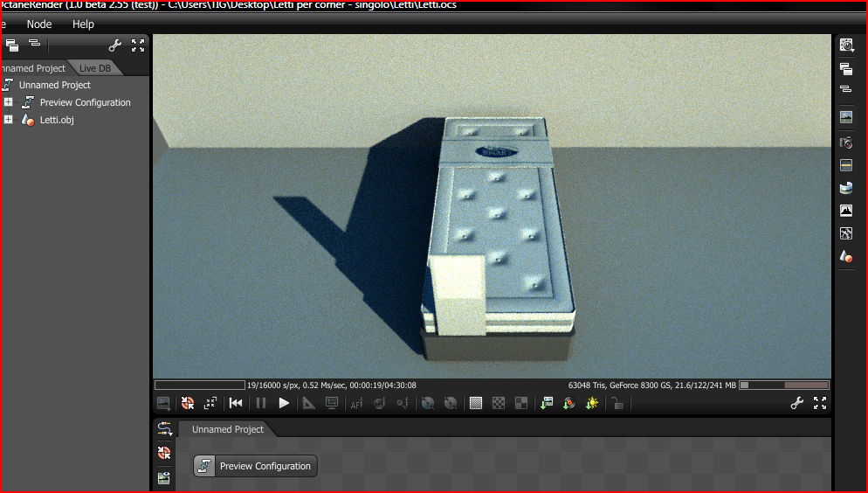Click the render statistics text '19/16000 s/px'
This screenshot has height=493, width=868.
(272, 385)
